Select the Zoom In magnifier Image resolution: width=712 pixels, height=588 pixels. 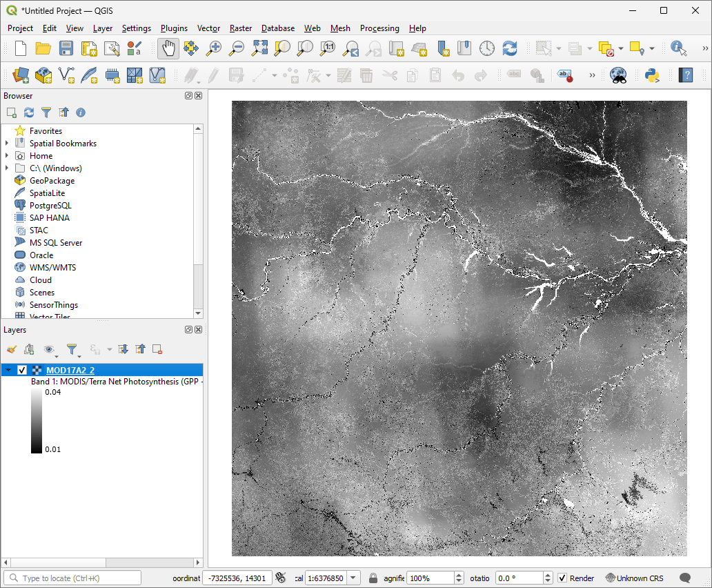(213, 48)
